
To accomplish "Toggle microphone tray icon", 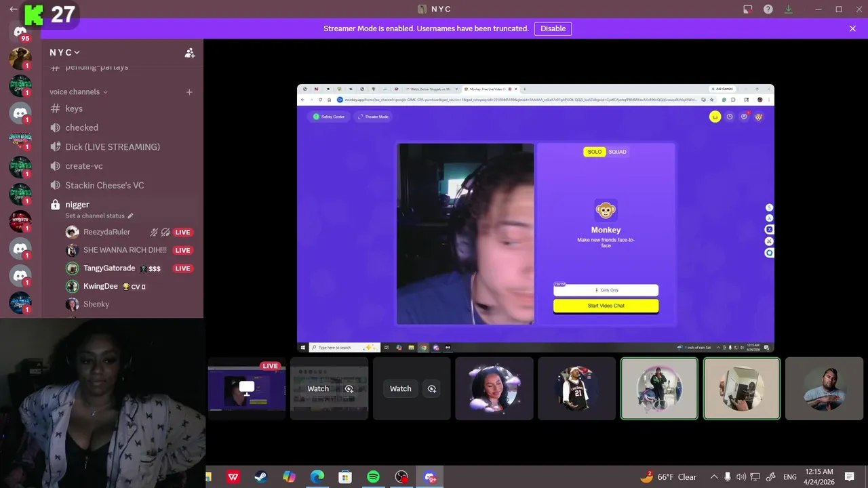I will coord(727,477).
